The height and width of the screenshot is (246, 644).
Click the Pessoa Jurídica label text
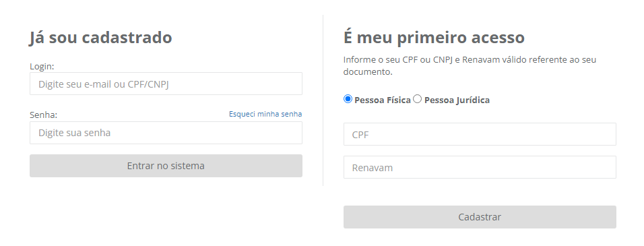tap(457, 100)
